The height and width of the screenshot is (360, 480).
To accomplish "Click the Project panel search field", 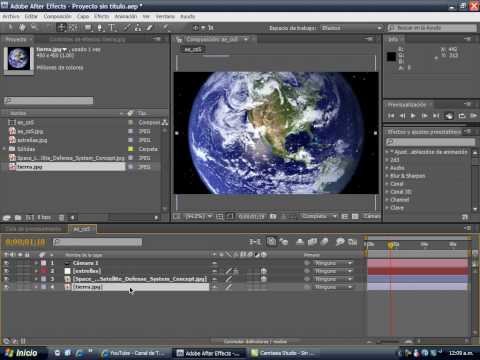I will coord(49,100).
